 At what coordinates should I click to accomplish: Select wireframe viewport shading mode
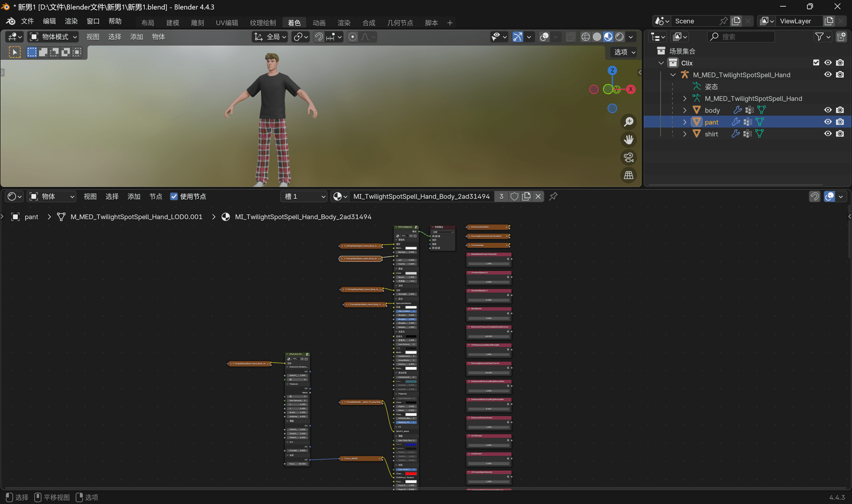pos(586,37)
